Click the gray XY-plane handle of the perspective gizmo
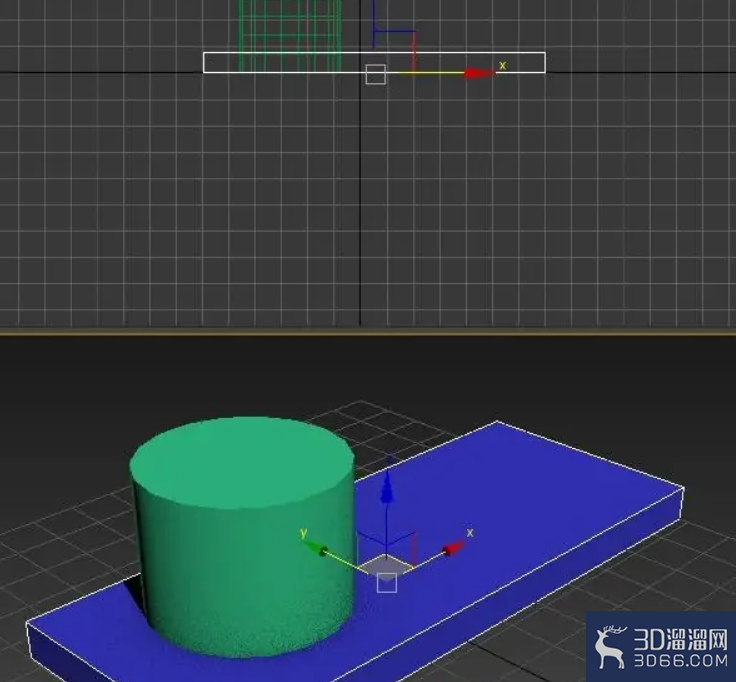Screen dimensions: 736x682 [x=386, y=567]
